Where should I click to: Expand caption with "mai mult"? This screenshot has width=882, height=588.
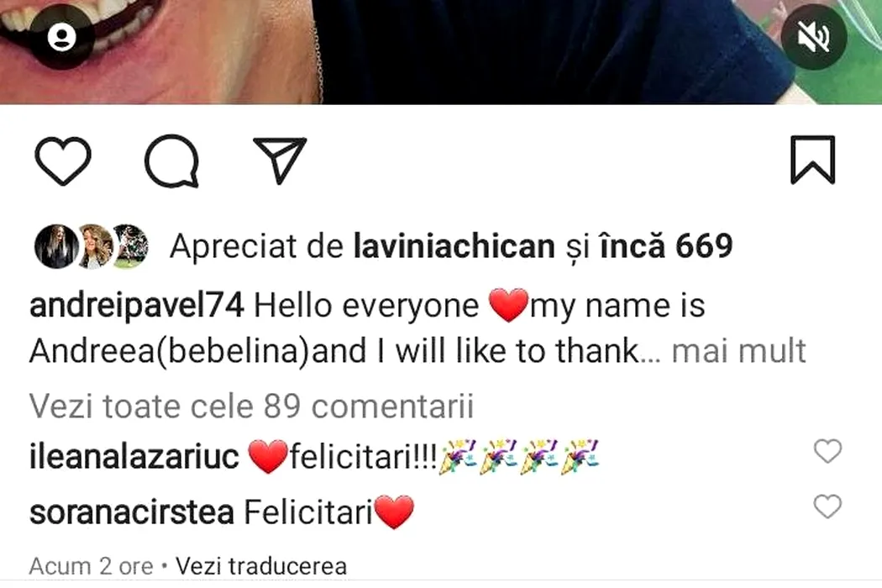point(738,351)
